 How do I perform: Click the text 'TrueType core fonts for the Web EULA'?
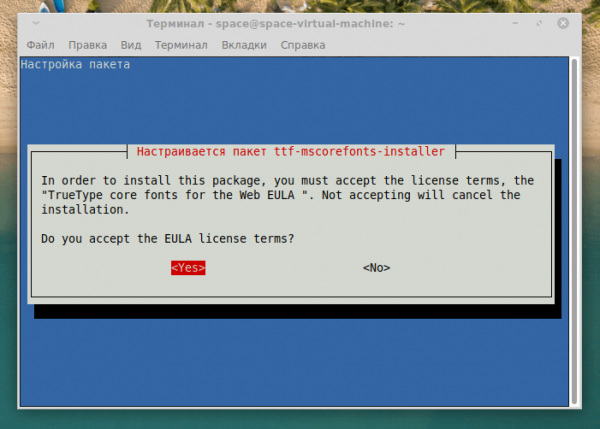(x=171, y=195)
